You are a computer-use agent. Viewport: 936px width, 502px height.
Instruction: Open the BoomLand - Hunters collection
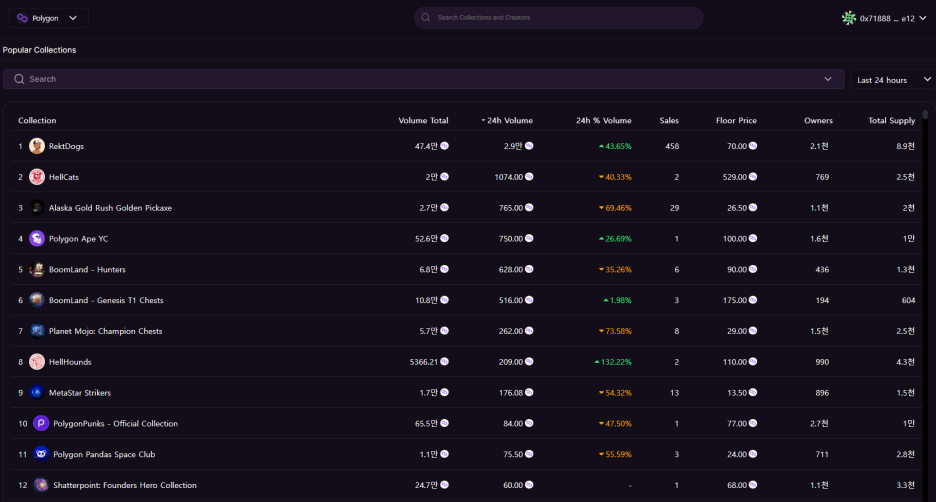tap(87, 270)
